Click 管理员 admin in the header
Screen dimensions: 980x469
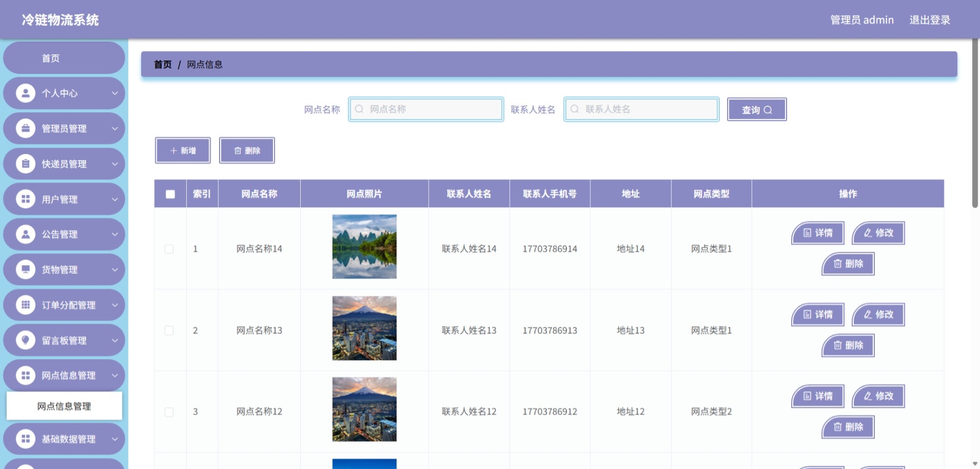[862, 20]
